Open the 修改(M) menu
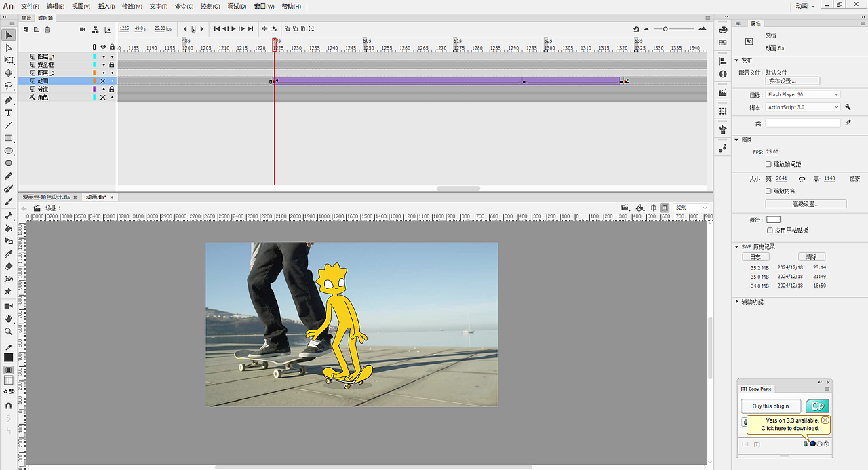This screenshot has height=470, width=868. click(x=132, y=6)
